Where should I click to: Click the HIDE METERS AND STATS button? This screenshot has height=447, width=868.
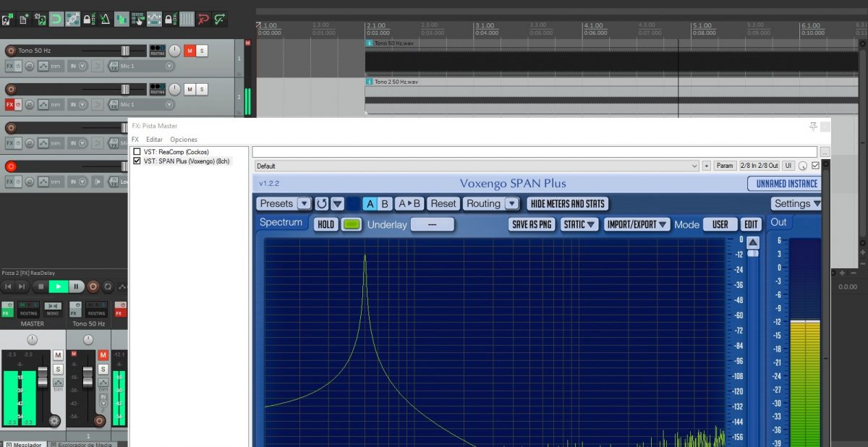pyautogui.click(x=567, y=204)
